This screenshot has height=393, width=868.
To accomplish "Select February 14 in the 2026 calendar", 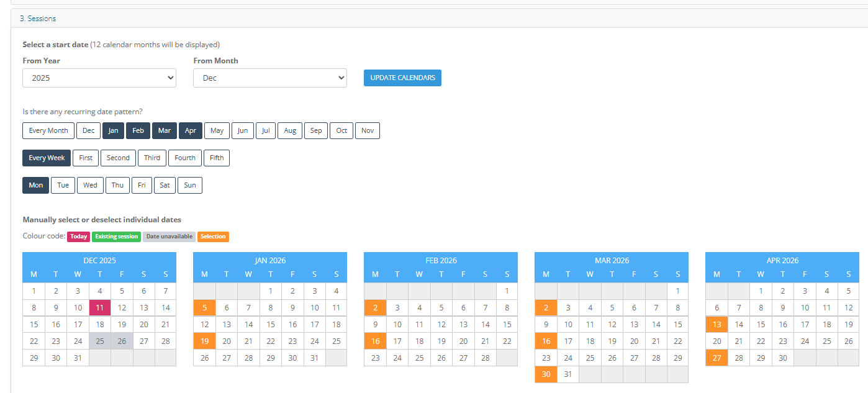I will click(x=485, y=324).
